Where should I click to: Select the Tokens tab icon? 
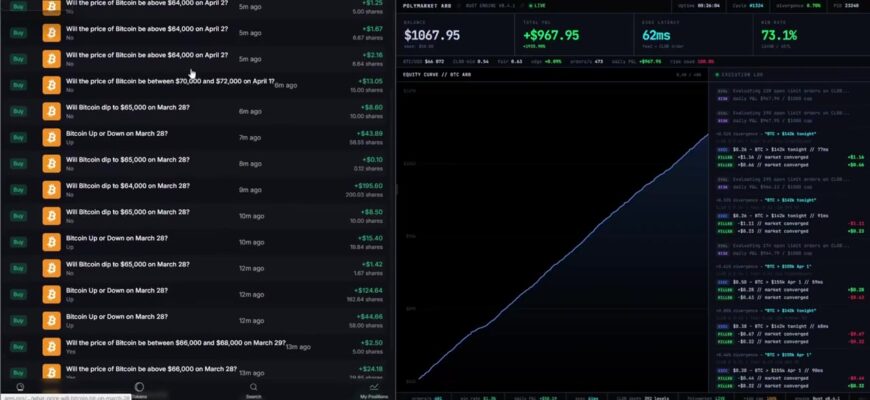pos(139,387)
